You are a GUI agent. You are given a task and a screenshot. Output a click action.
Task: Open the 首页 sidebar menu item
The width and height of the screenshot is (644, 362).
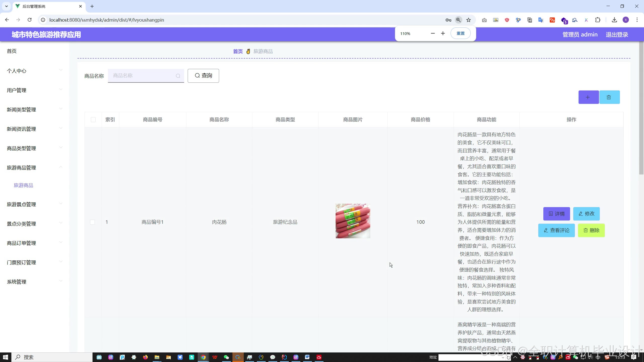12,51
